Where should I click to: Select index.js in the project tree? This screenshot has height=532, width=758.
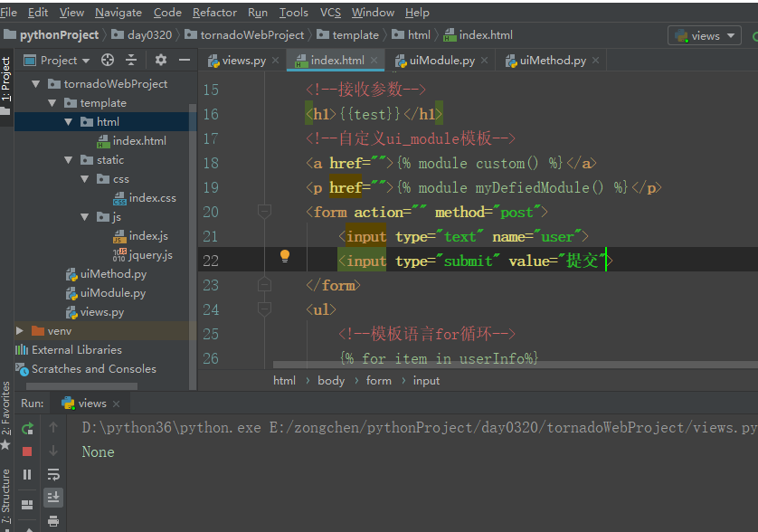click(141, 236)
